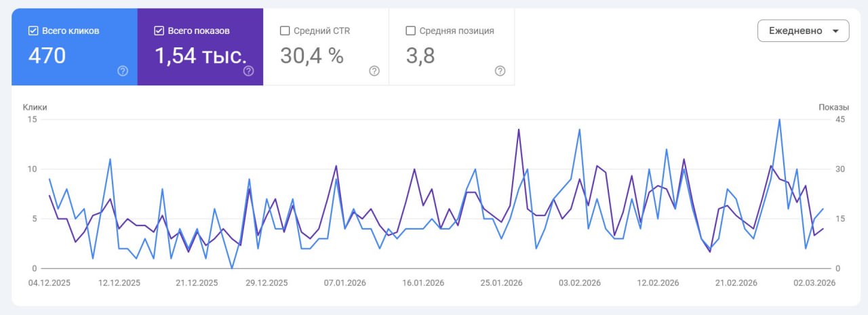Viewport: 868px width, 315px height.
Task: Click help icon on Всего показов card
Action: pyautogui.click(x=249, y=71)
